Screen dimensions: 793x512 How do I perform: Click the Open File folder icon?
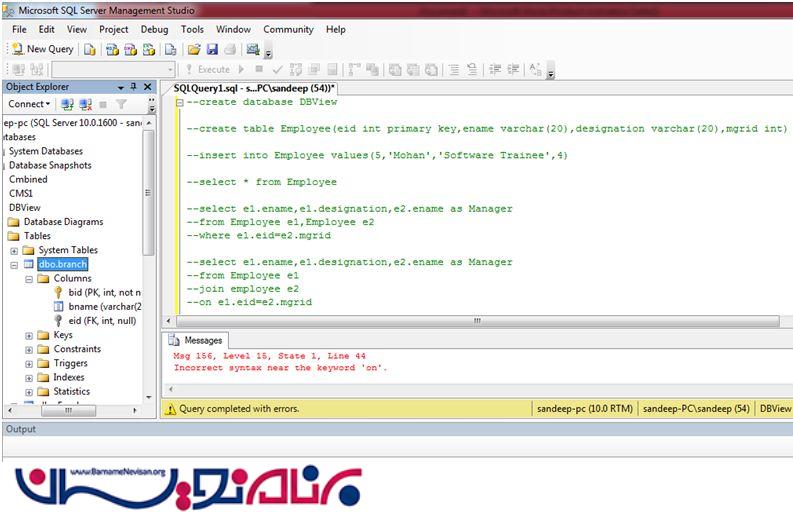[x=194, y=49]
